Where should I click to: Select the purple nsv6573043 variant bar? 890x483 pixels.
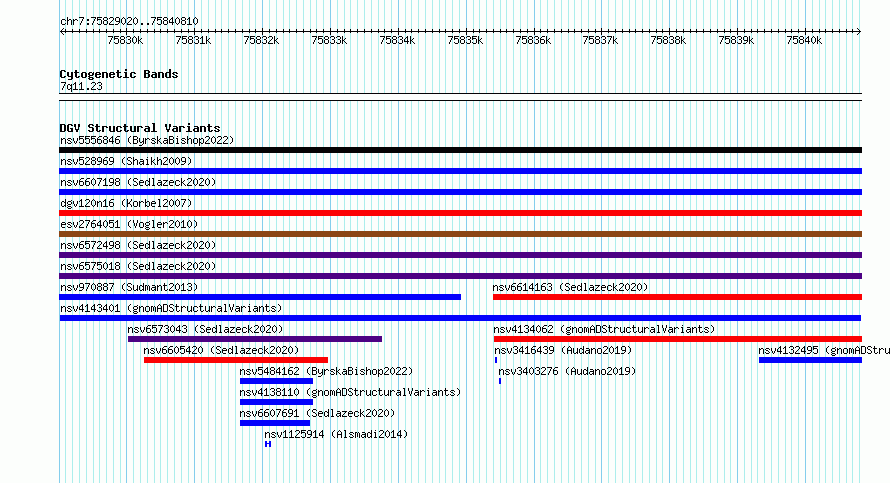[255, 339]
